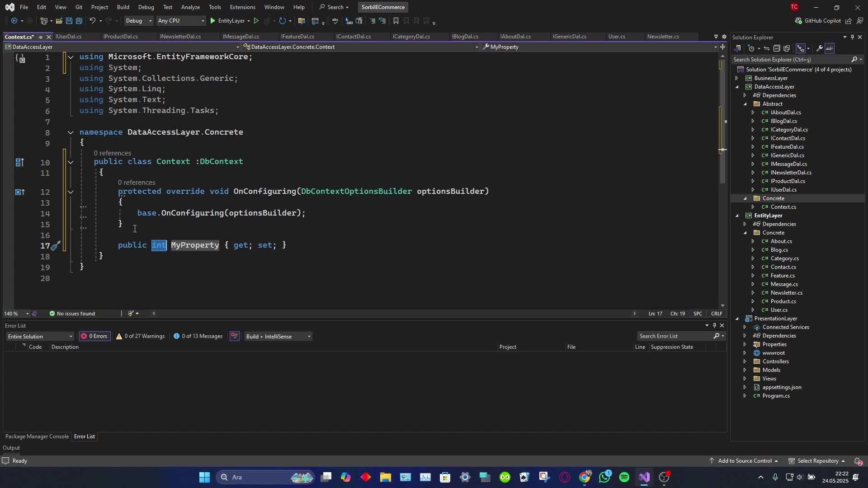Click the Undo arrow icon

pos(92,21)
